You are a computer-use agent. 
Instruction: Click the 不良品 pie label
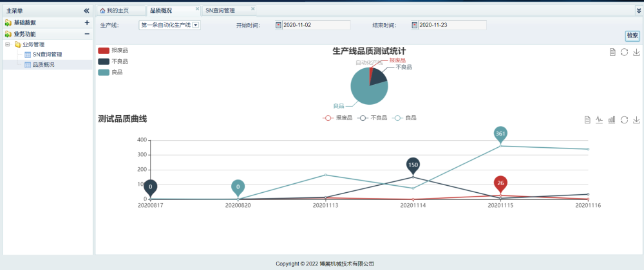pyautogui.click(x=404, y=67)
